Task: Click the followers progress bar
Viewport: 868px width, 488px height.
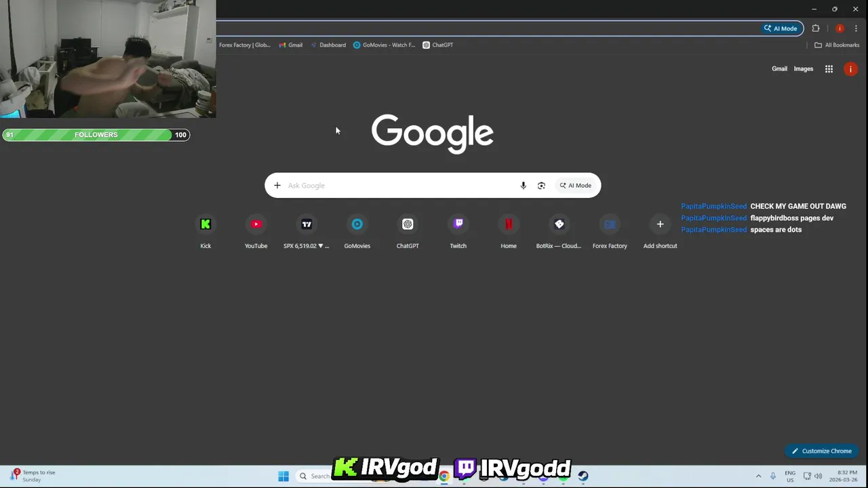Action: tap(96, 135)
